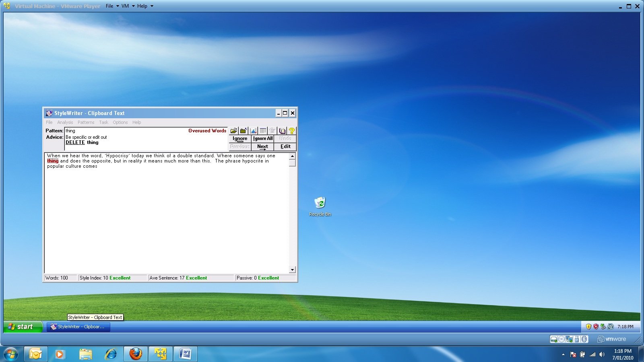Click the VMware Bluetooth device icon
The image size is (644, 362).
click(584, 339)
